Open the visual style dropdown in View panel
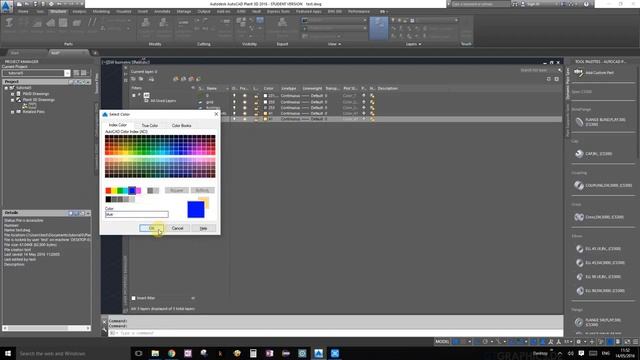 335,20
